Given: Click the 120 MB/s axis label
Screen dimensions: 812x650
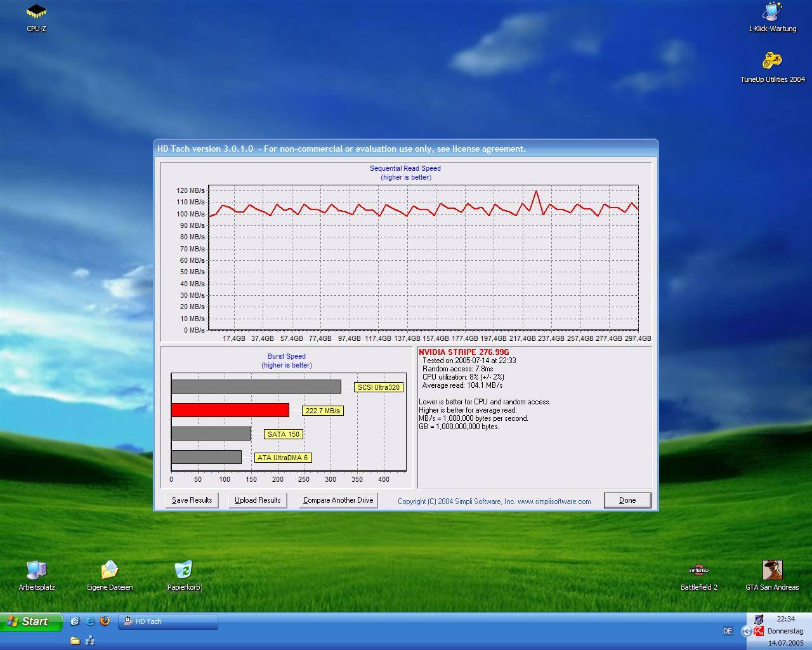Looking at the screenshot, I should (x=190, y=190).
